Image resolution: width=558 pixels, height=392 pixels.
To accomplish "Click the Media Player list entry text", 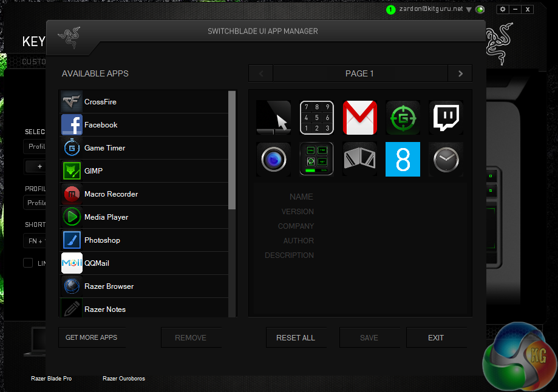I will pos(106,217).
